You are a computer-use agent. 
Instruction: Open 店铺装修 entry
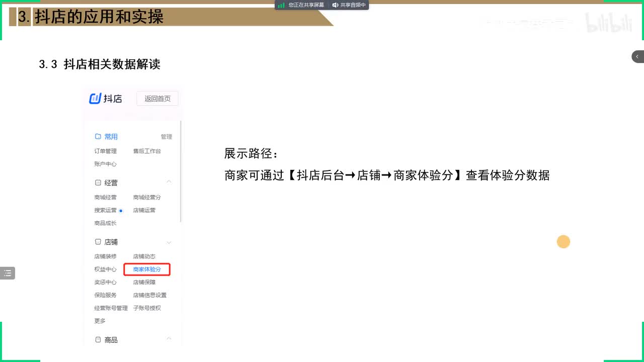(x=105, y=256)
